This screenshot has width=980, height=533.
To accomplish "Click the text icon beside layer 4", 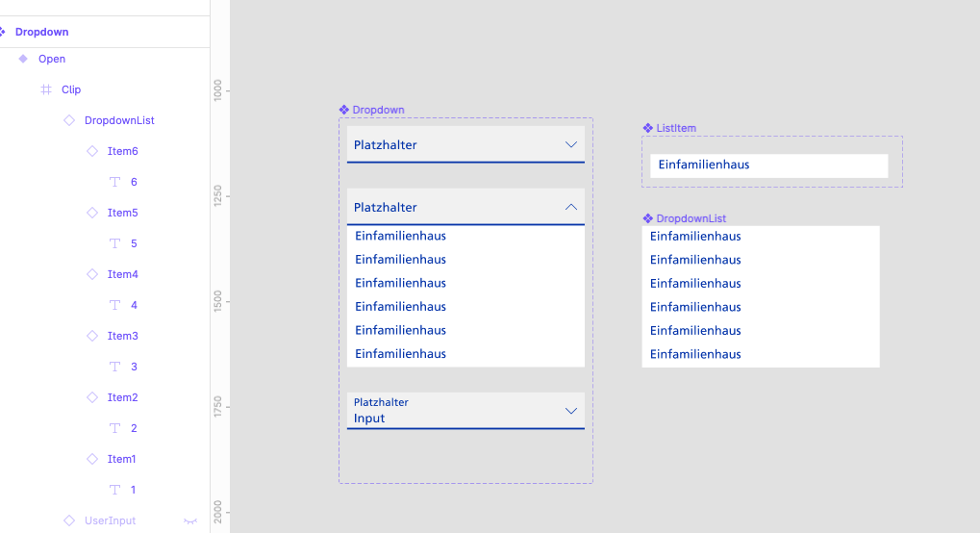I will tap(115, 305).
